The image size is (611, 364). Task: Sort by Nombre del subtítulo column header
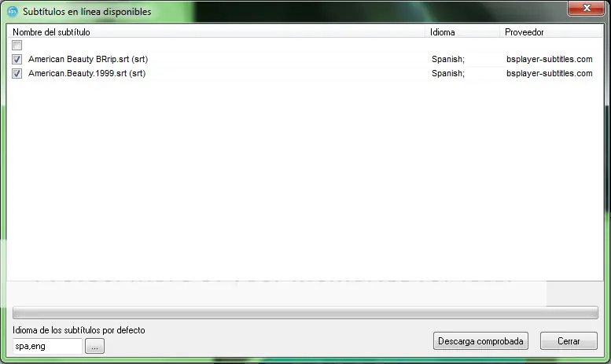pyautogui.click(x=215, y=32)
